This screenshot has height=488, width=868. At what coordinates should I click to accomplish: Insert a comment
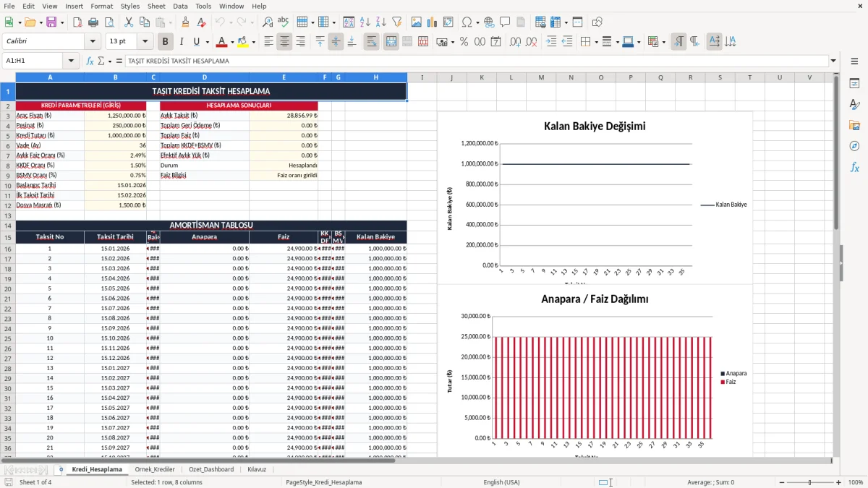(x=505, y=22)
